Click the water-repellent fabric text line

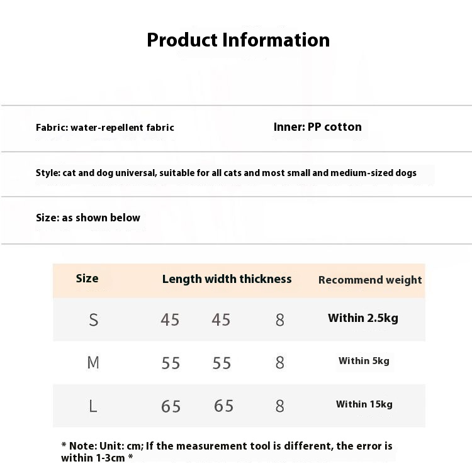tap(105, 128)
